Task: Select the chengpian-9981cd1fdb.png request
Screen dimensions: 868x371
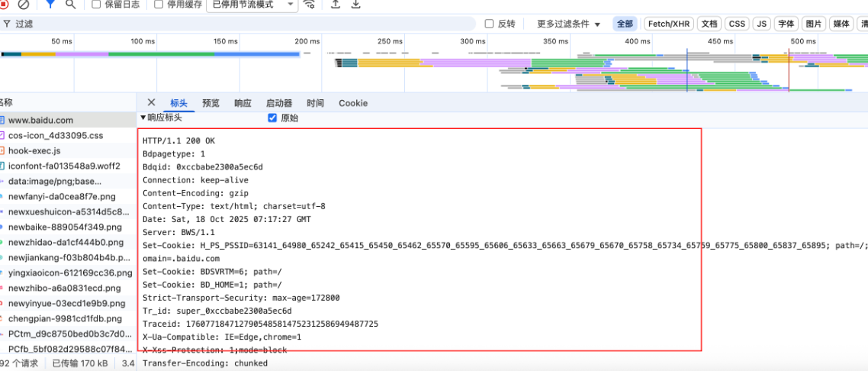Action: pos(68,318)
